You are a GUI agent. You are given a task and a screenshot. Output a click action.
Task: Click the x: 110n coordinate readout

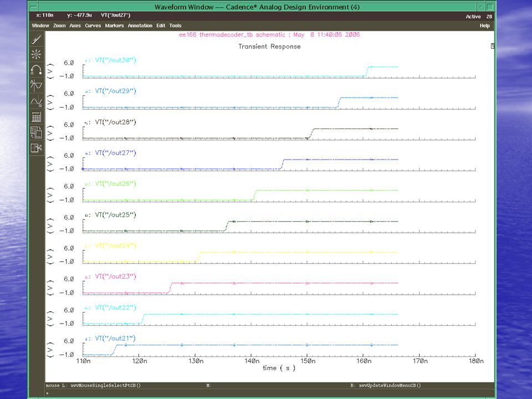(45, 16)
